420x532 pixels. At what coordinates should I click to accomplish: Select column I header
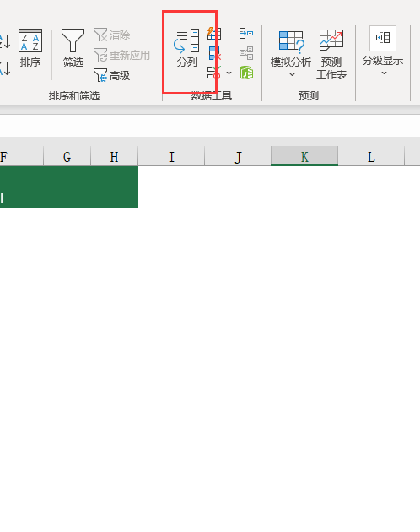[171, 157]
